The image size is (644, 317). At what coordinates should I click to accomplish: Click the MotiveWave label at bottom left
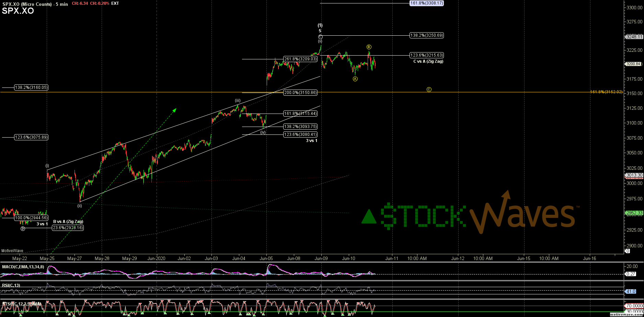[x=12, y=251]
